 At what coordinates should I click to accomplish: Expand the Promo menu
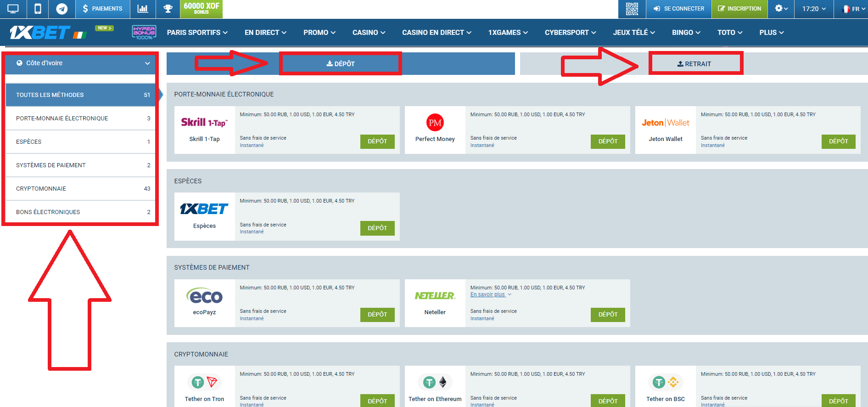pos(319,33)
